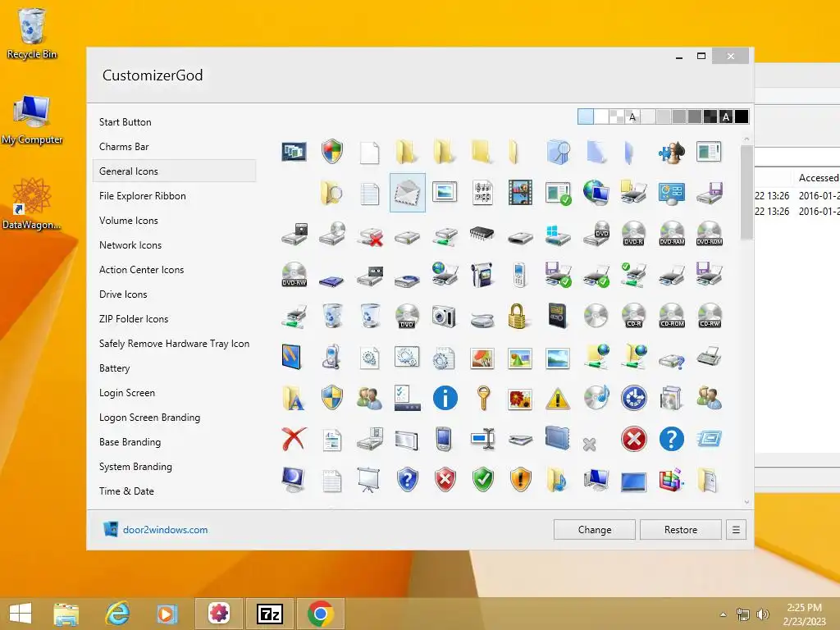Open Google Chrome from taskbar
The image size is (840, 630).
[x=321, y=614]
